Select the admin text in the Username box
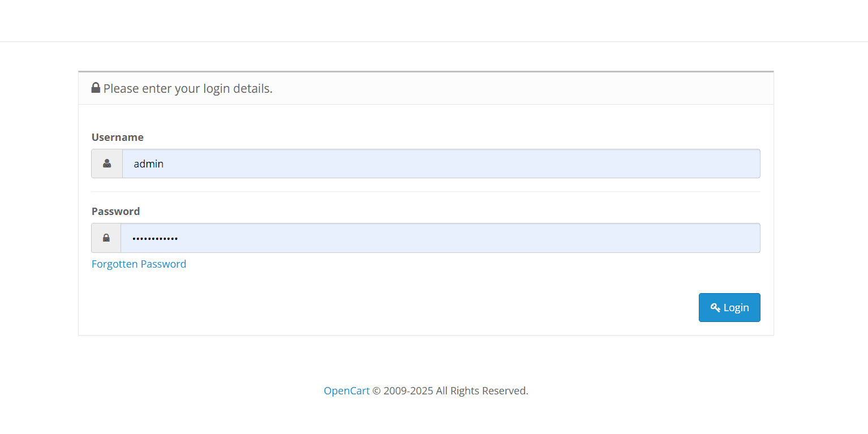Image resolution: width=868 pixels, height=434 pixels. [148, 164]
